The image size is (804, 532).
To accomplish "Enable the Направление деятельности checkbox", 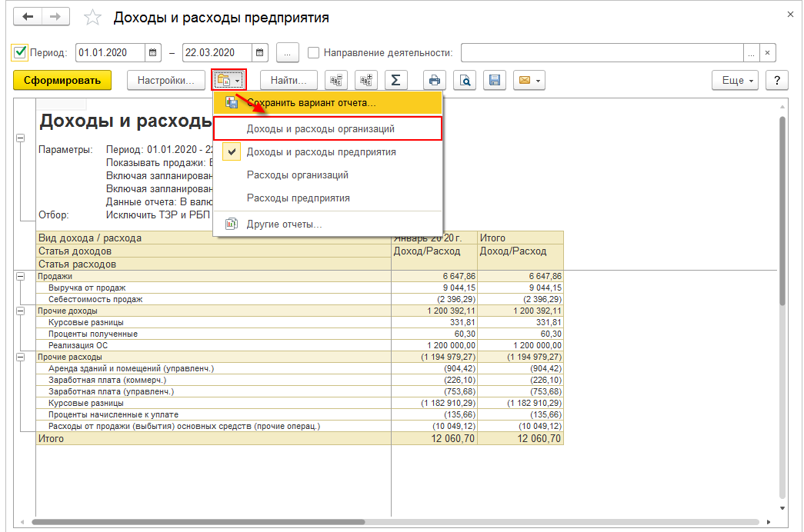I will coord(313,53).
